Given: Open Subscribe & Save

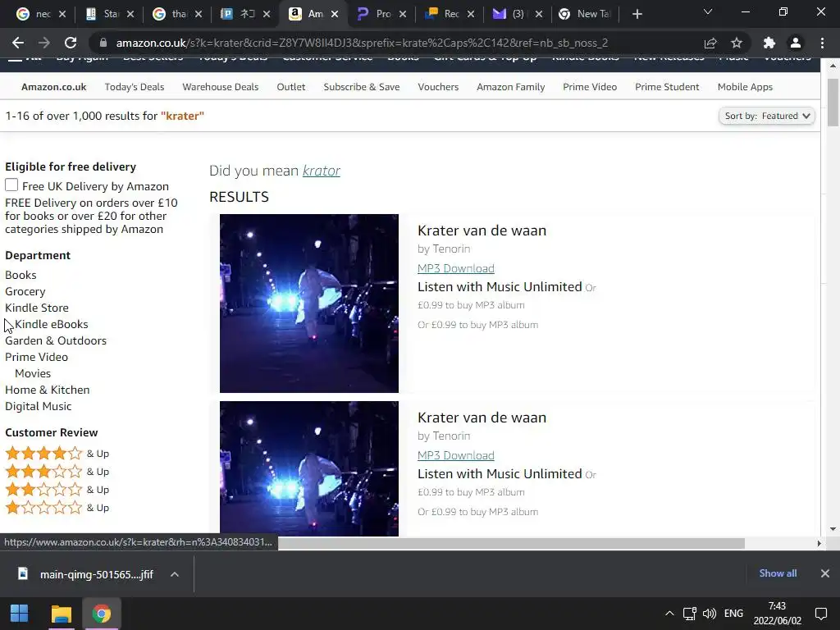Looking at the screenshot, I should coord(362,87).
